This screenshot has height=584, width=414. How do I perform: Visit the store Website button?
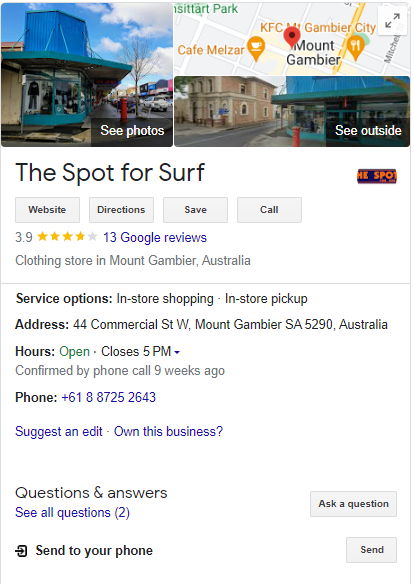47,210
